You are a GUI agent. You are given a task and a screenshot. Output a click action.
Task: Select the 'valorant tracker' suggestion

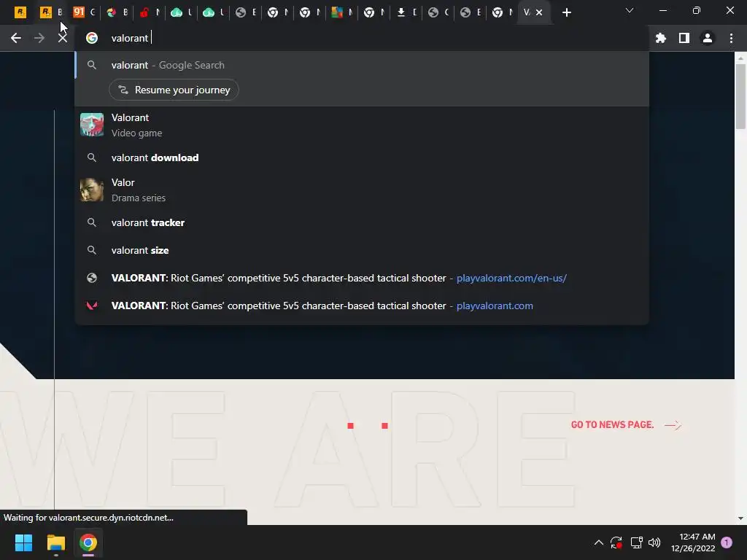coord(362,222)
